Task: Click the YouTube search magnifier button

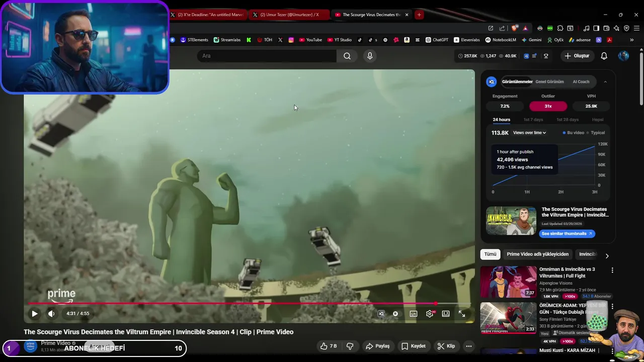Action: [x=347, y=56]
